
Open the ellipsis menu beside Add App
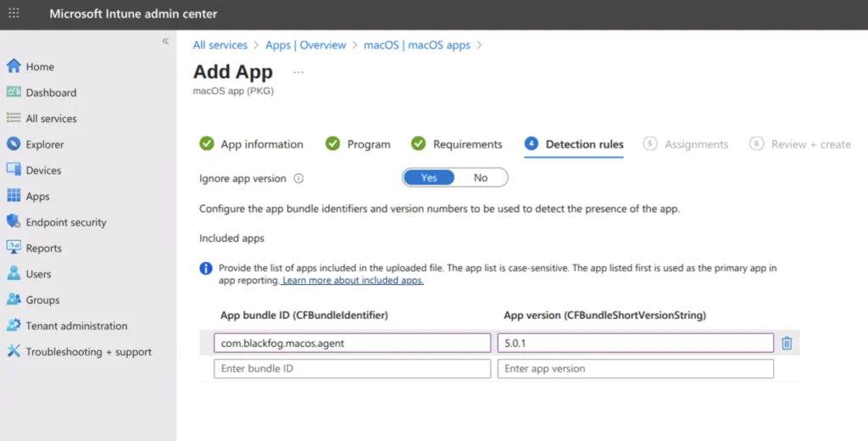[298, 72]
